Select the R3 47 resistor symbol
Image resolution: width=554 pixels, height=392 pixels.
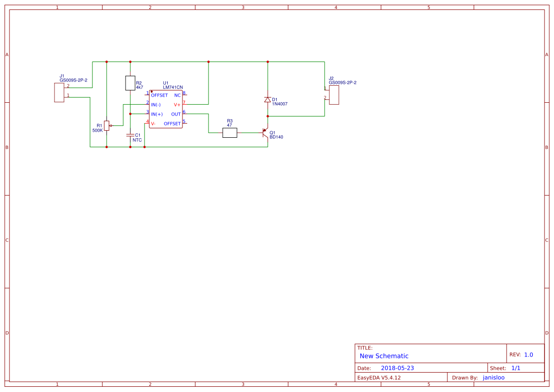(229, 133)
